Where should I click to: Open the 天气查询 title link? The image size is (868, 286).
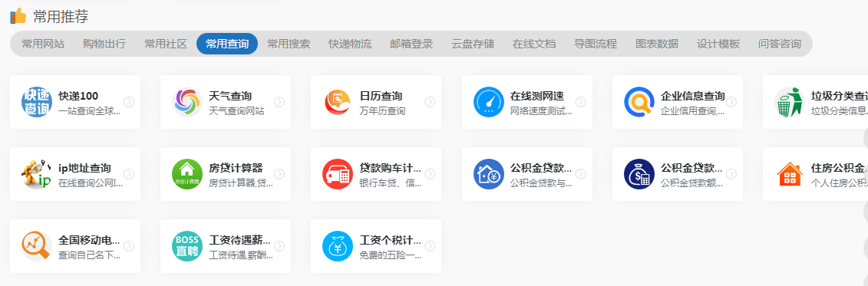230,96
